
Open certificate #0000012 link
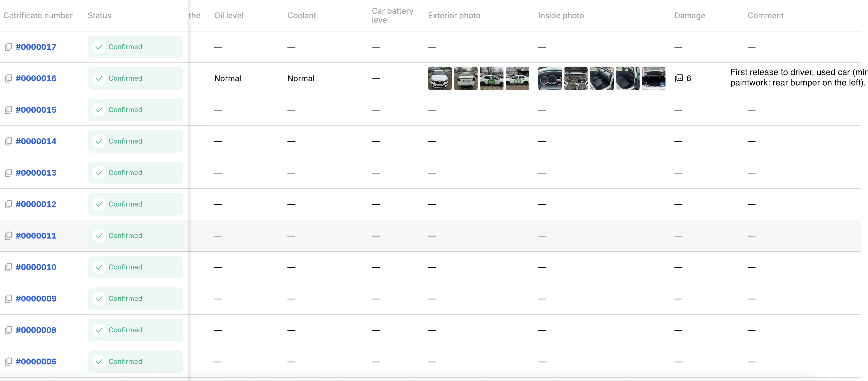pos(36,204)
